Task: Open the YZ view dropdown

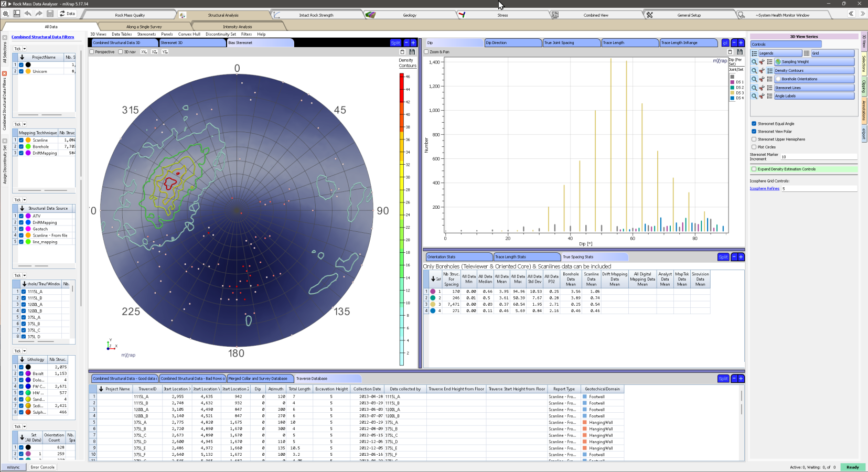Action: (165, 52)
